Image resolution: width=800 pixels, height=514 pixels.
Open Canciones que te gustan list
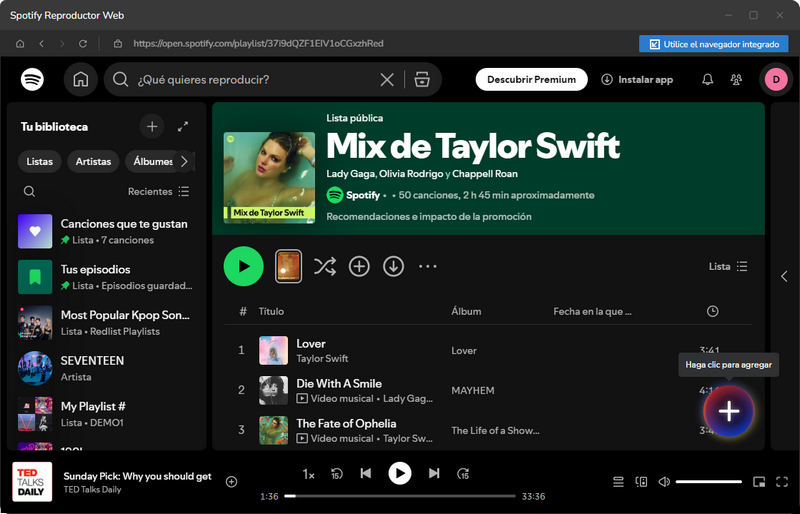[106, 231]
